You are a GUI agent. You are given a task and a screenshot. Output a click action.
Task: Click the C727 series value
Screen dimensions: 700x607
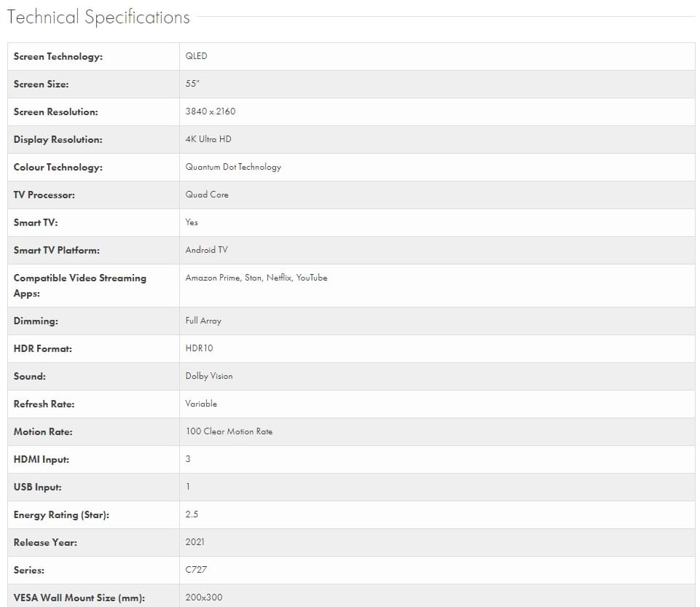[x=196, y=570]
